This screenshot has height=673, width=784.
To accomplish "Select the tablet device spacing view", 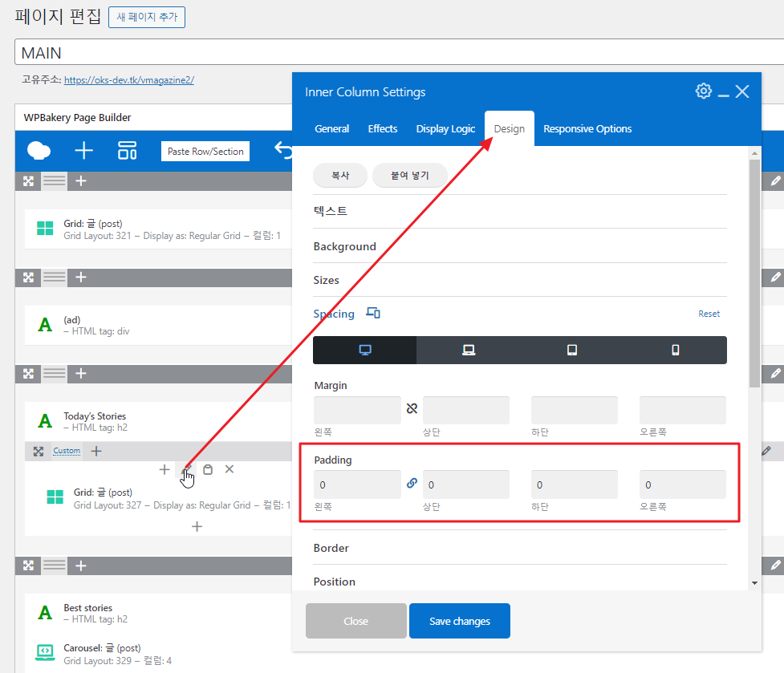I will tap(572, 350).
